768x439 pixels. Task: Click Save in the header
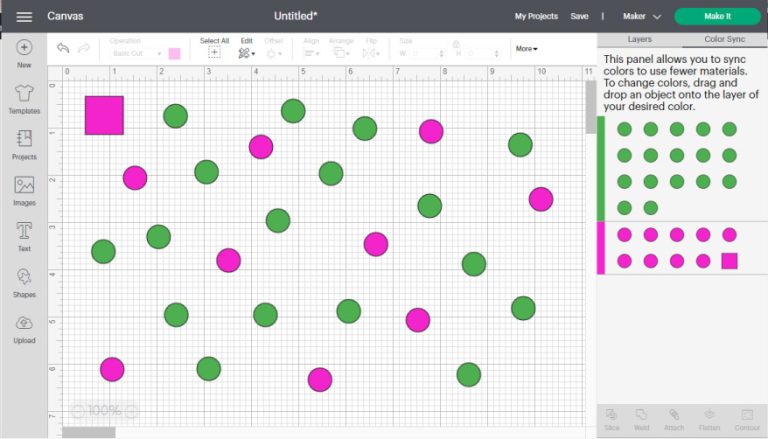pyautogui.click(x=579, y=16)
